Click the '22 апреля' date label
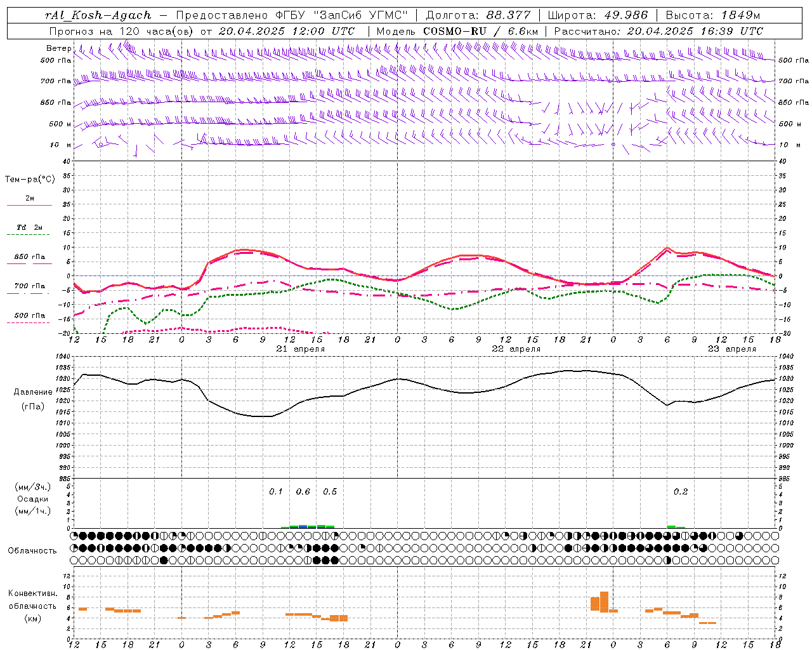Screen dimensions: 812x650 pos(516,349)
